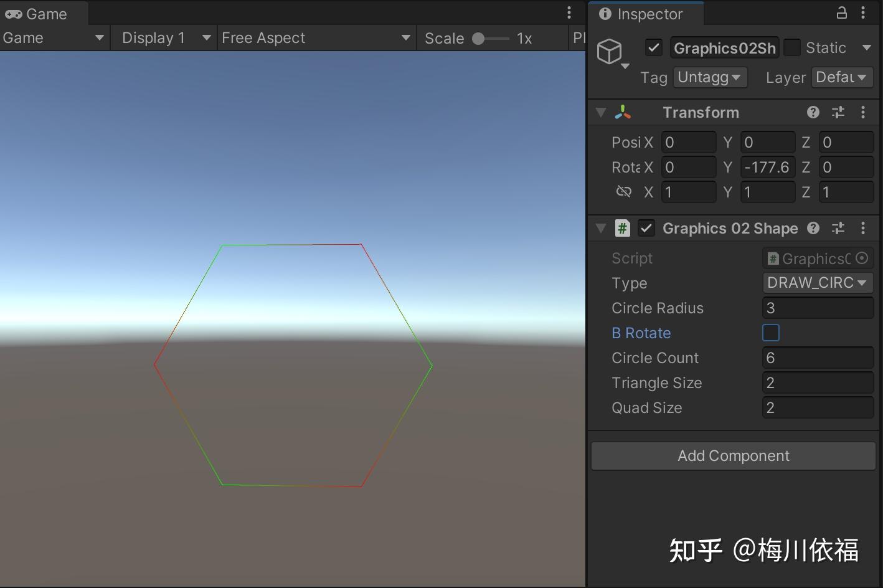The height and width of the screenshot is (588, 883).
Task: Open the Type dropdown showing DRAW_CIRC
Action: (818, 283)
